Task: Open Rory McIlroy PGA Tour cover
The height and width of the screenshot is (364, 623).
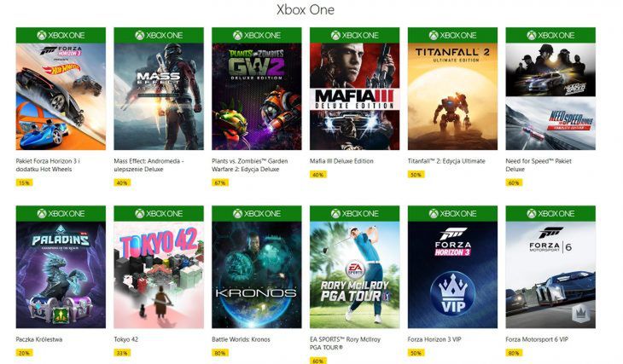Action: (x=355, y=274)
